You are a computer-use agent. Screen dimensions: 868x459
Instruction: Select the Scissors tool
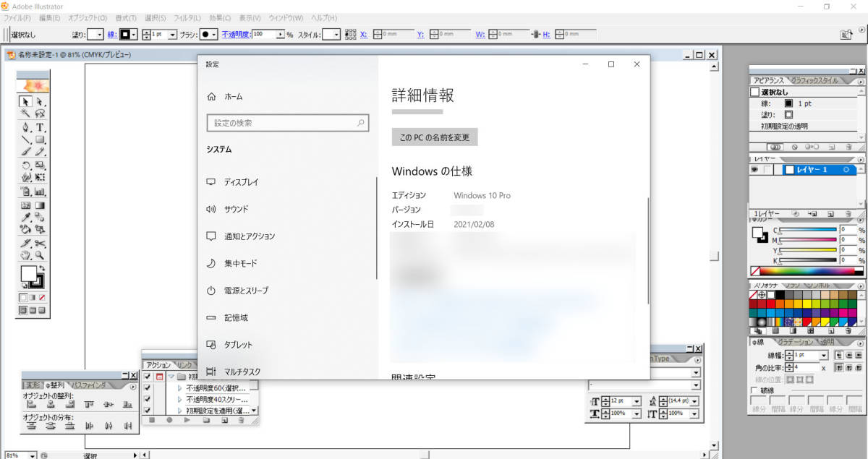41,242
